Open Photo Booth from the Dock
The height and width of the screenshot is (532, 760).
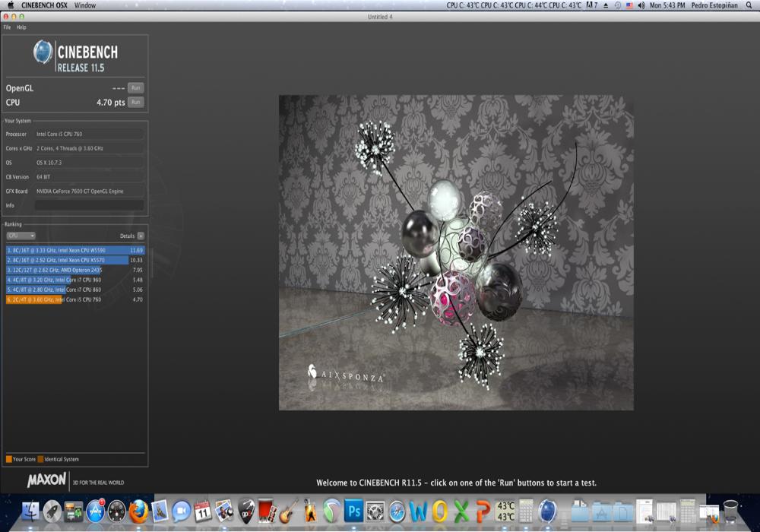tap(267, 511)
